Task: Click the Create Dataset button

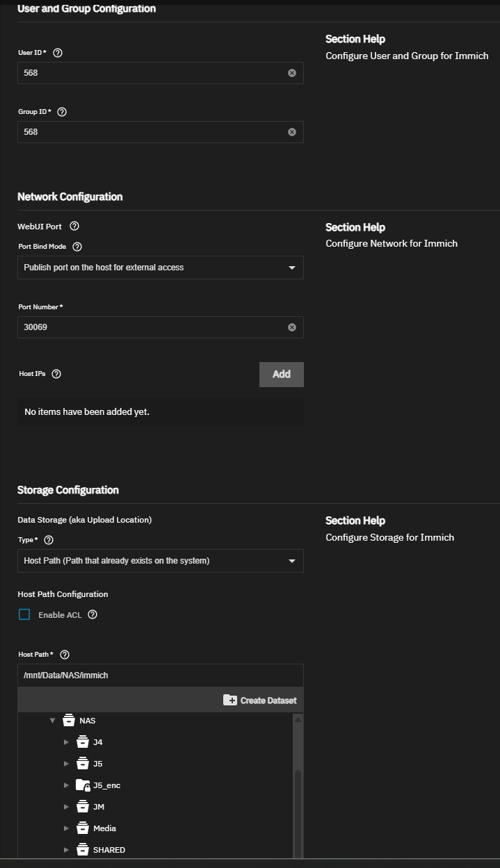Action: 260,700
